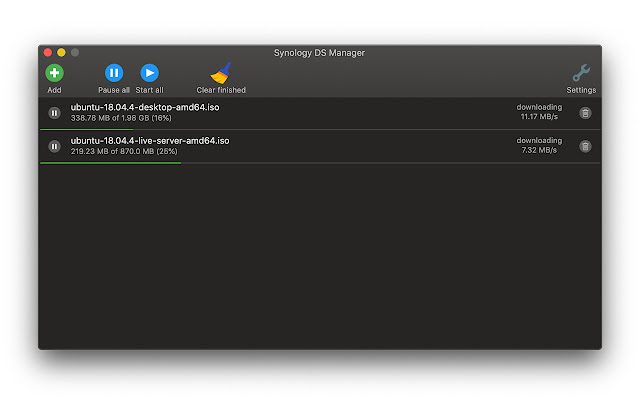This screenshot has height=400, width=640.
Task: Click the 7.32 MB/s download speed
Action: (539, 150)
